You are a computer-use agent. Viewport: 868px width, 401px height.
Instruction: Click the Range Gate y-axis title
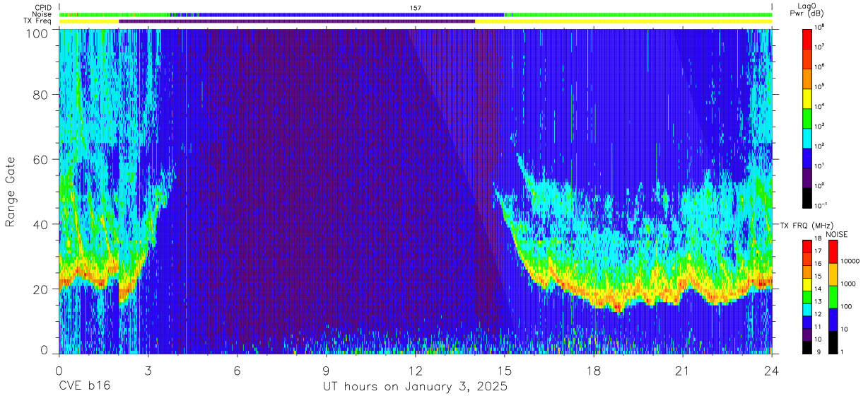click(11, 192)
